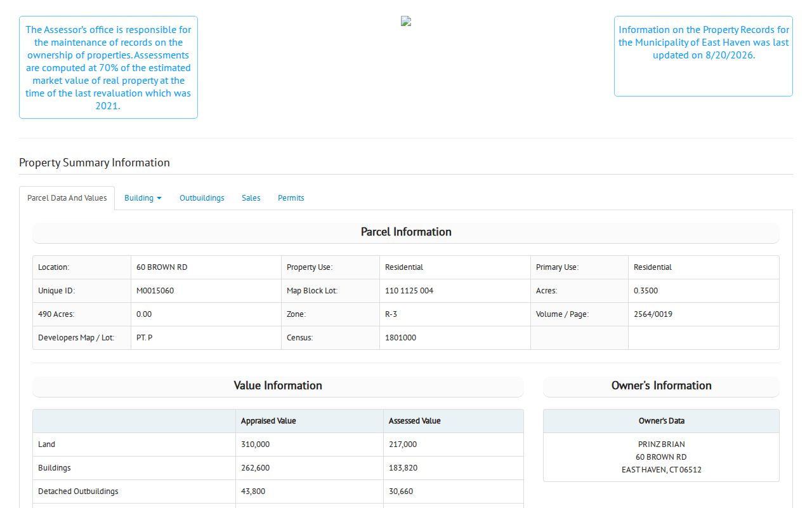Screen dimensions: 812x508
Task: Open the Parcel Data And Values tab
Action: 67,198
